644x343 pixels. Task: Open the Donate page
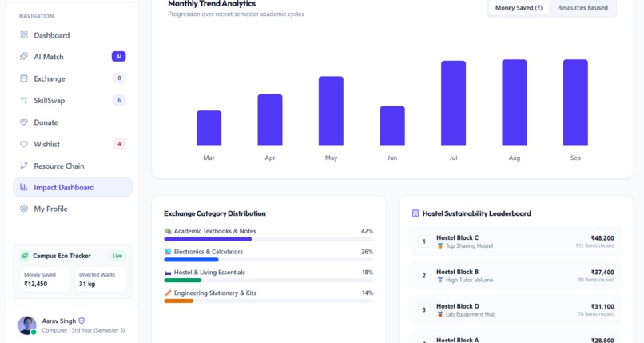(73, 122)
